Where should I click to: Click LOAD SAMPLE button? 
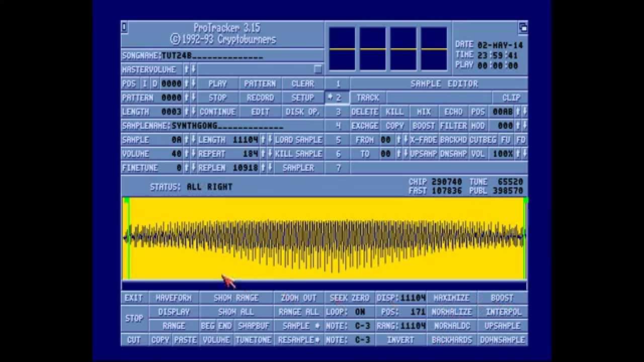pos(299,140)
